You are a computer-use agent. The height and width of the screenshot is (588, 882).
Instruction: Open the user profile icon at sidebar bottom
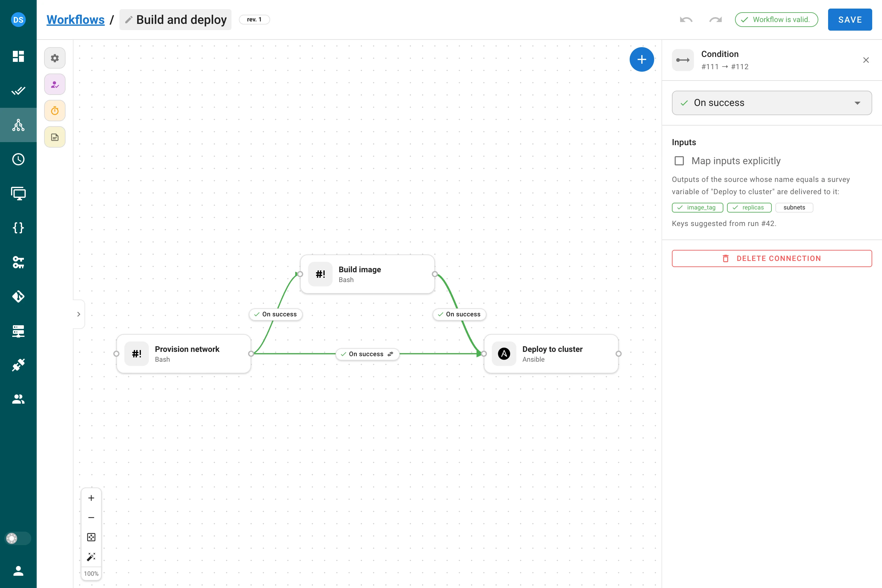(x=18, y=571)
